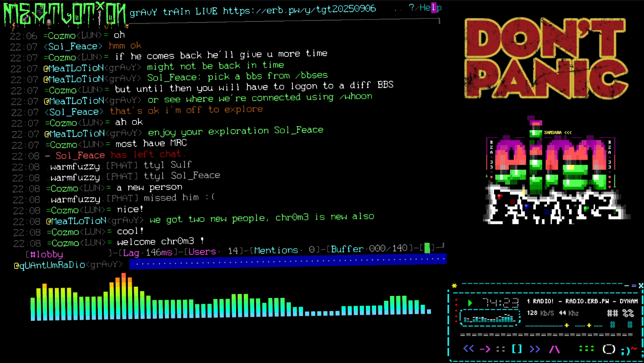The width and height of the screenshot is (644, 363).
Task: Pause playback with the :: button
Action: tap(501, 349)
